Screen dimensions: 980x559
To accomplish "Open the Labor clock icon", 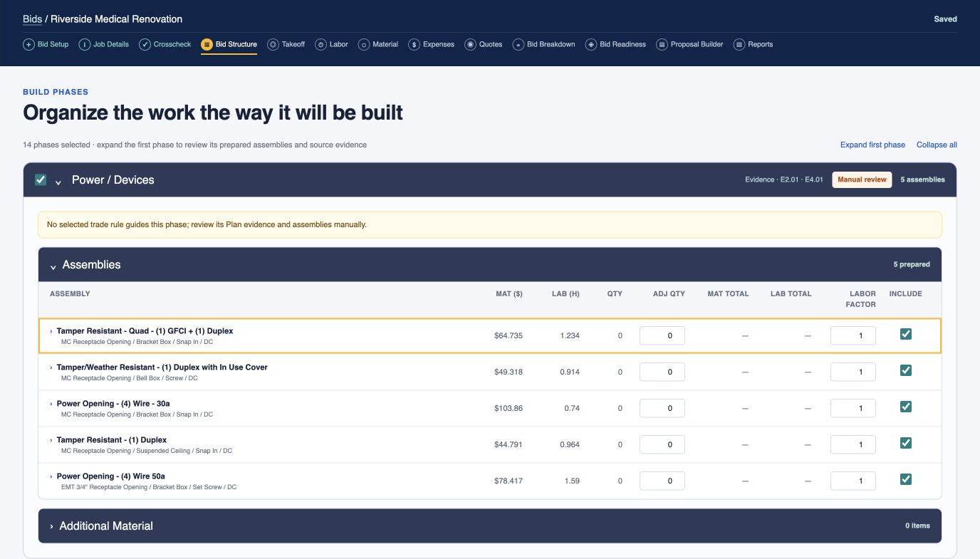I will click(x=320, y=44).
